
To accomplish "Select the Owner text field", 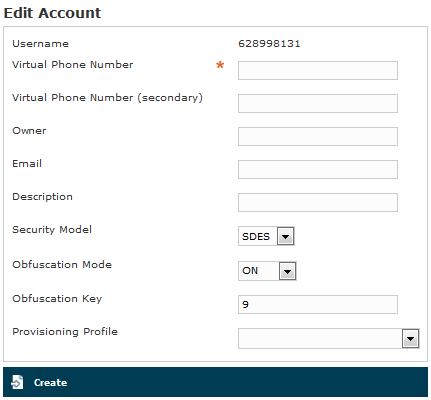I will coord(318,136).
